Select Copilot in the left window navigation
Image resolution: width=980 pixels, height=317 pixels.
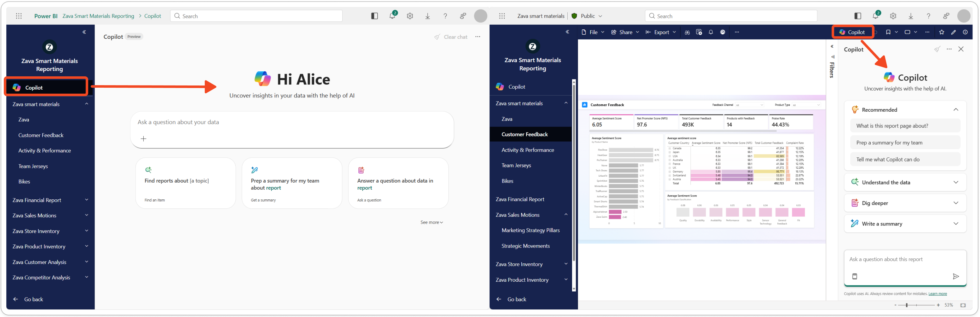(x=46, y=88)
